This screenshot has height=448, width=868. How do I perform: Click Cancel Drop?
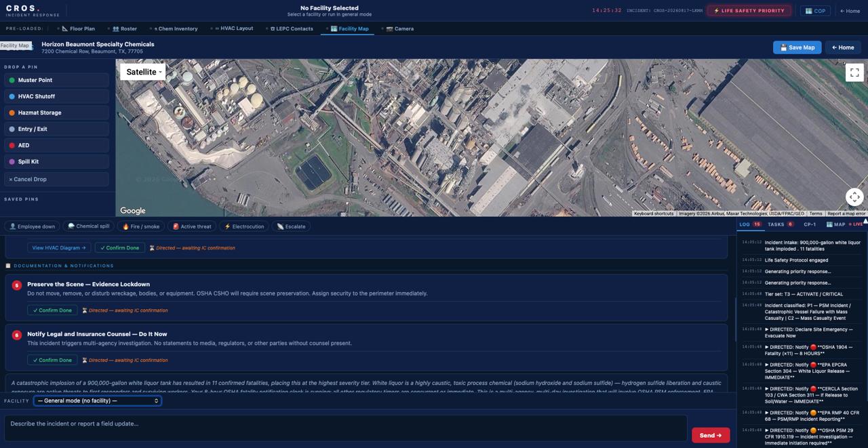56,179
